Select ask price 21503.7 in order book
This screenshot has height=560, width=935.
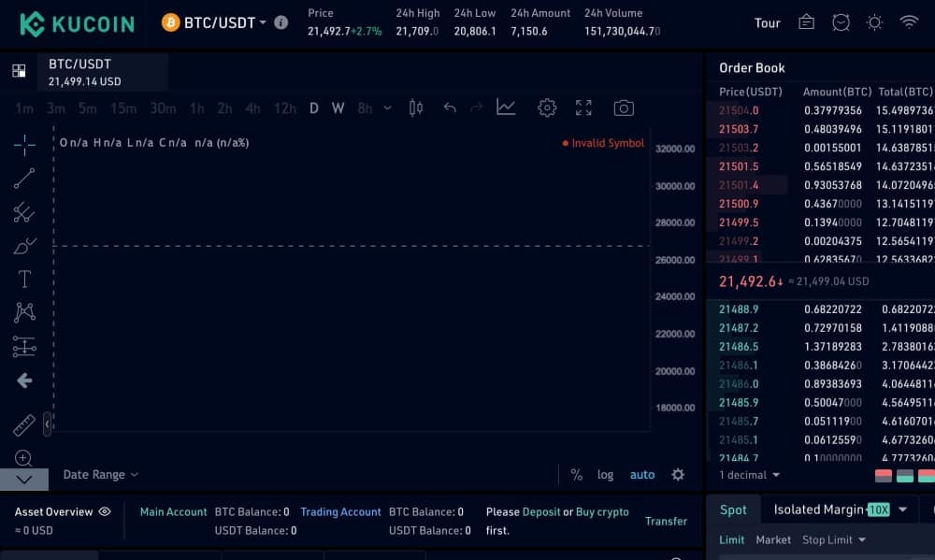pyautogui.click(x=739, y=129)
